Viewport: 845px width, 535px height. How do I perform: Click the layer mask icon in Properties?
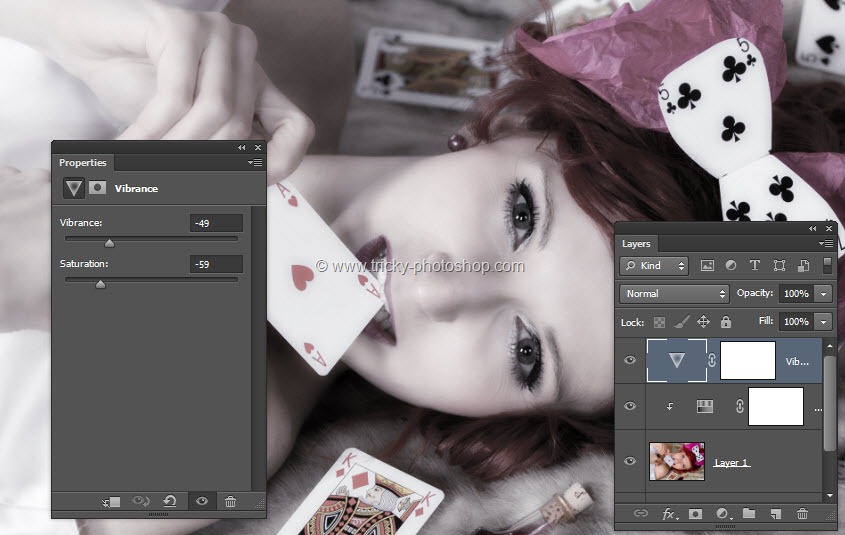(98, 188)
